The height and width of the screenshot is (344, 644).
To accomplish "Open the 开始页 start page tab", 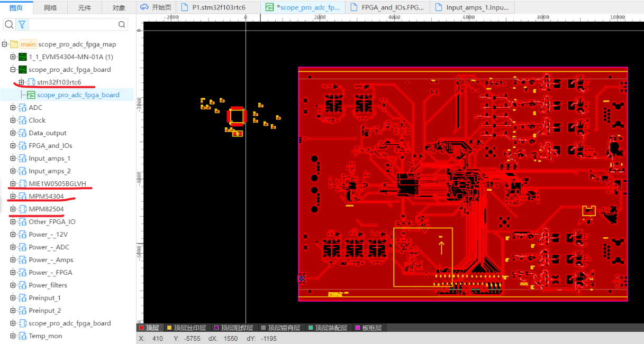I will [x=157, y=7].
